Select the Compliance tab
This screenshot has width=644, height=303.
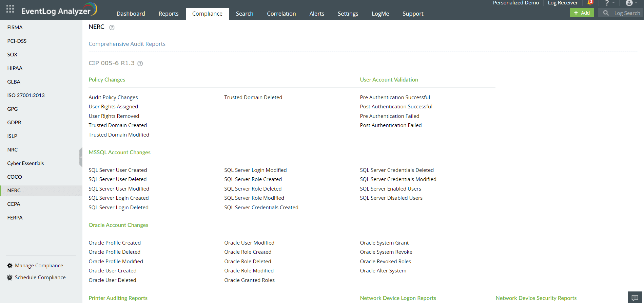click(x=207, y=14)
